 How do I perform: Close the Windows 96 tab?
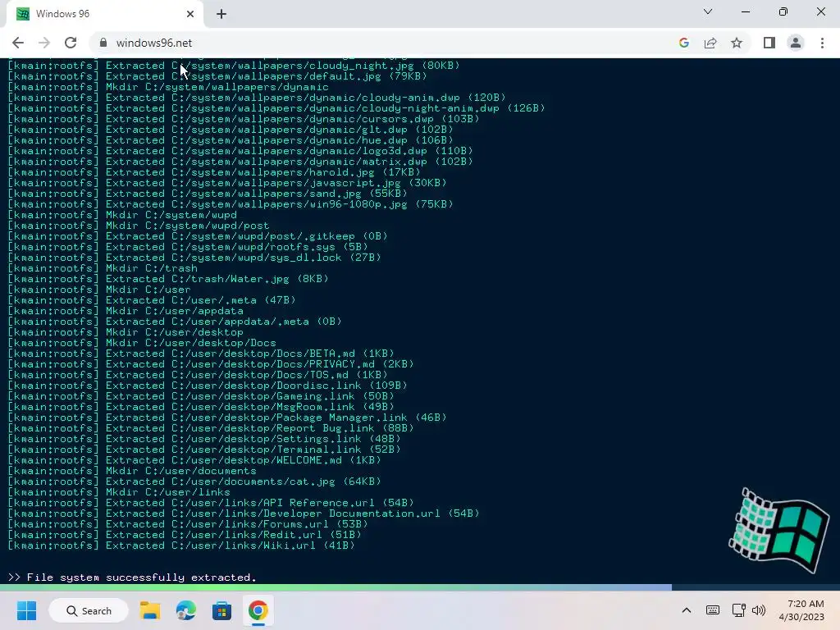pos(190,14)
